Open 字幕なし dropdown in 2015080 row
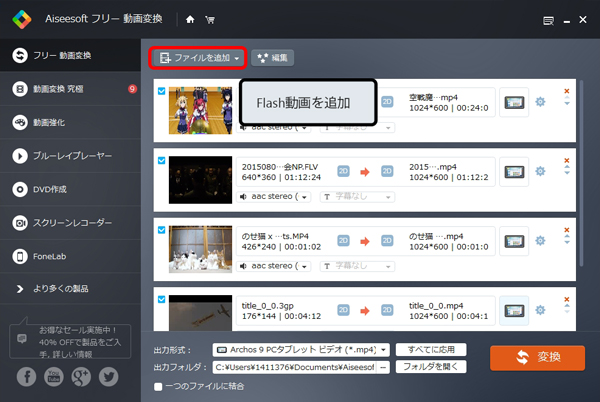Image resolution: width=600 pixels, height=402 pixels. coord(357,197)
